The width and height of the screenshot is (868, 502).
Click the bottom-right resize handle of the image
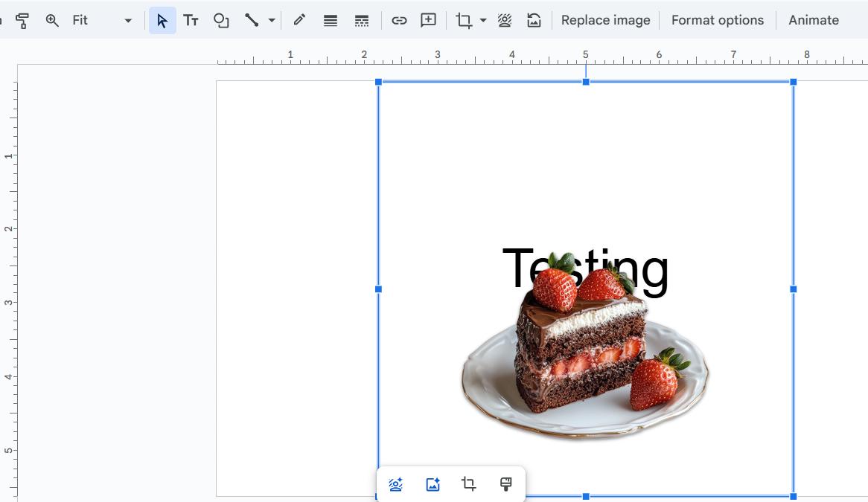794,497
